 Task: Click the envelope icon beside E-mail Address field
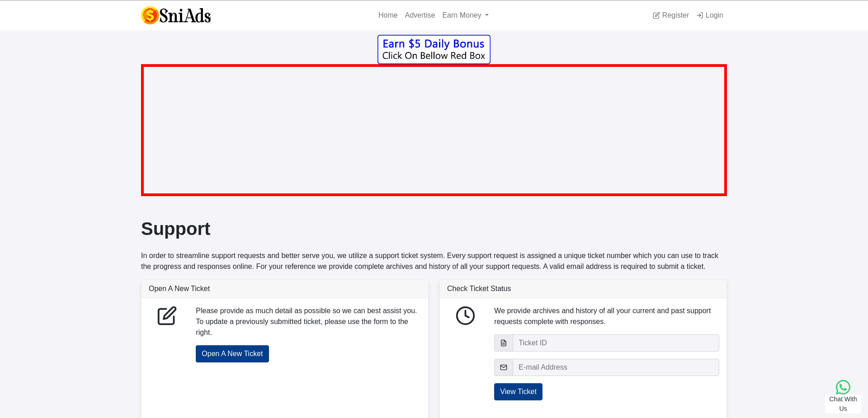point(503,367)
